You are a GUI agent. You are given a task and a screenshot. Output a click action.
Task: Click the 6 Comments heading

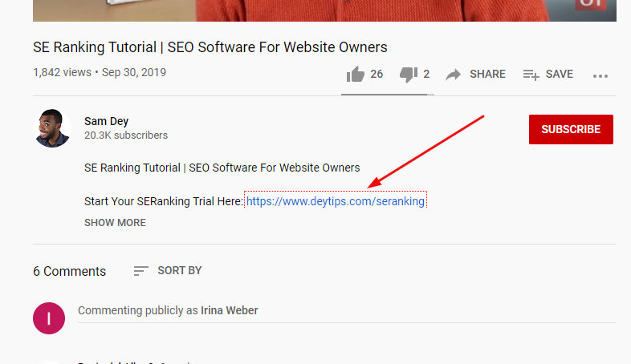tap(69, 271)
